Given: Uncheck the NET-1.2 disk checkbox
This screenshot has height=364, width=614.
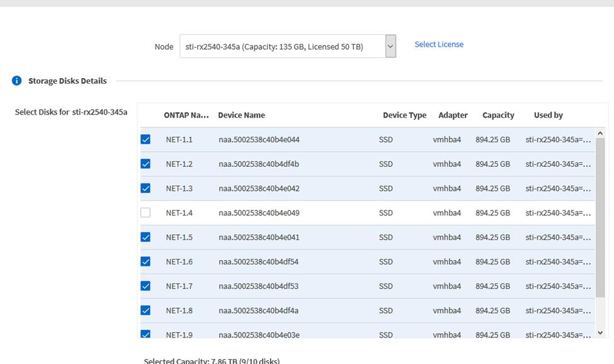Looking at the screenshot, I should 145,164.
